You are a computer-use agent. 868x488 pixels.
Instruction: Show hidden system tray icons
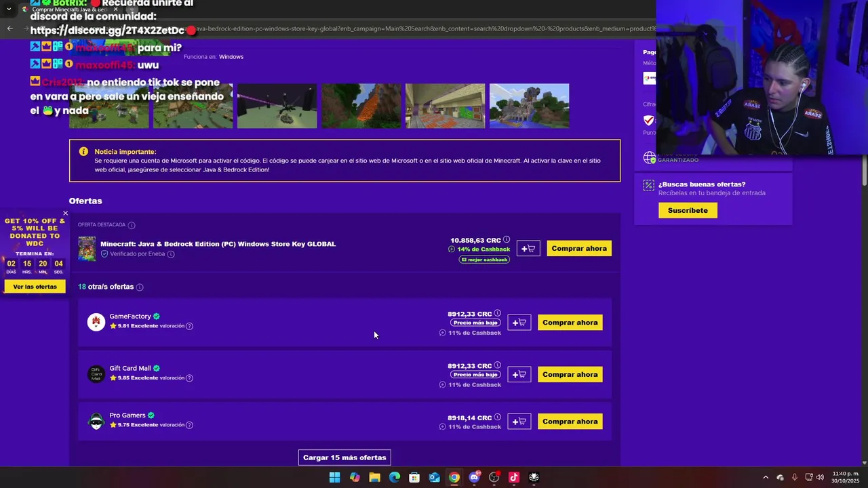(766, 477)
